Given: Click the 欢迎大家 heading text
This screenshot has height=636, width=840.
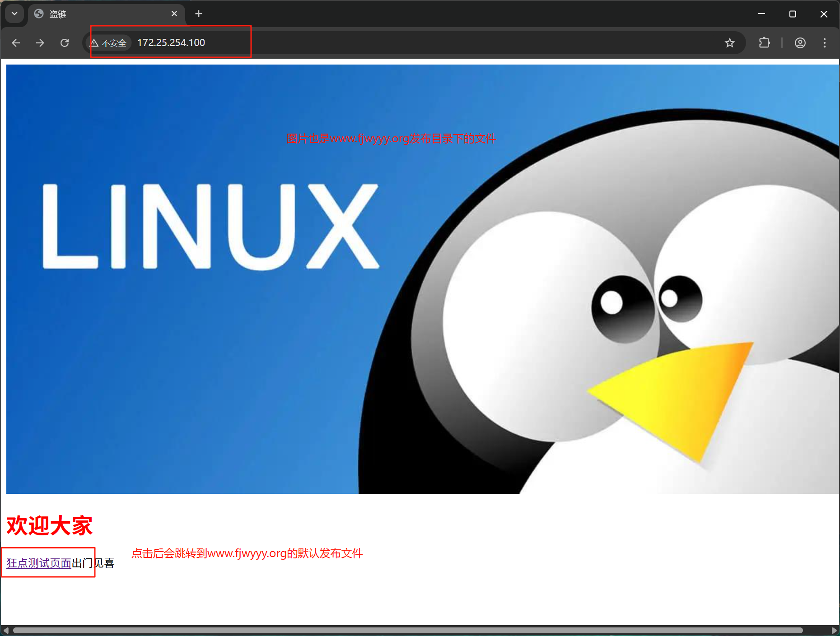Looking at the screenshot, I should tap(49, 525).
